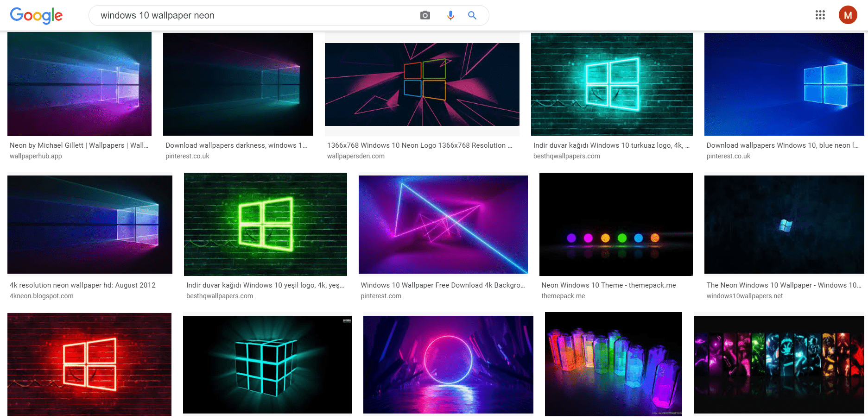This screenshot has width=868, height=420.
Task: Open the green brick wall logo thumbnail
Action: coord(266,224)
